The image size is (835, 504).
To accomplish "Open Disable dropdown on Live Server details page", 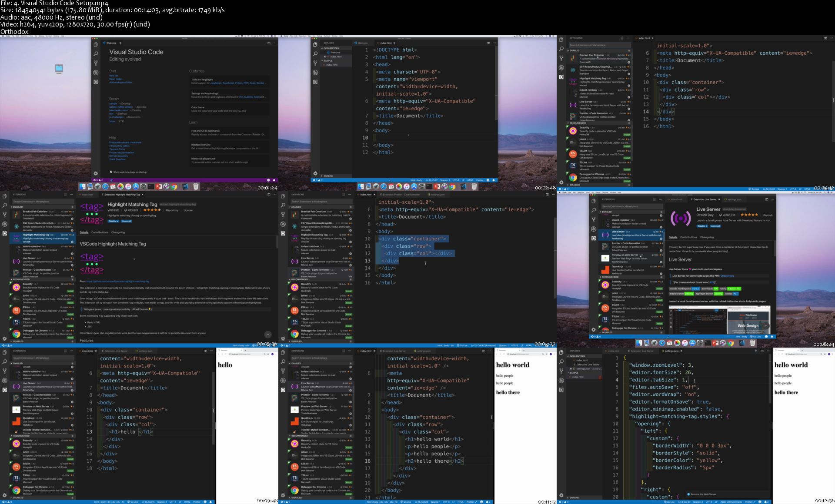I will pyautogui.click(x=702, y=226).
